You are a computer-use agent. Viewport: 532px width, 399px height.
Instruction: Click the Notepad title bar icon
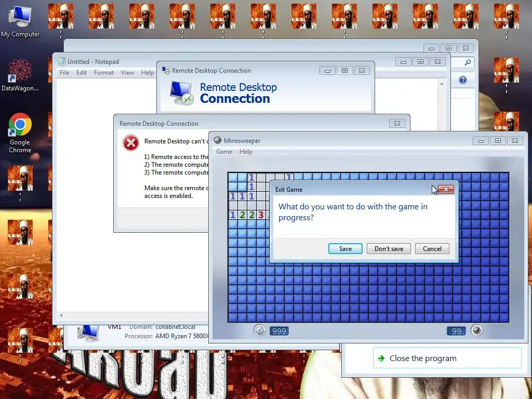coord(61,61)
